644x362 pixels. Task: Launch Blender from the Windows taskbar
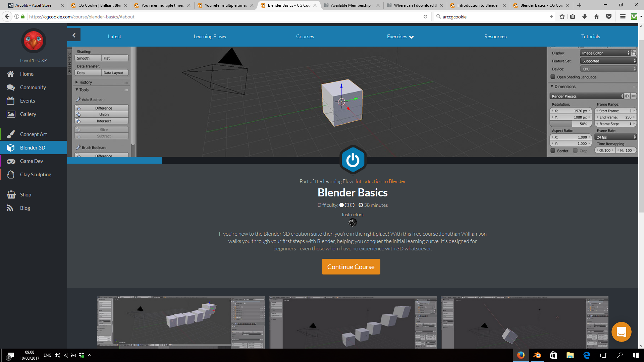click(537, 355)
